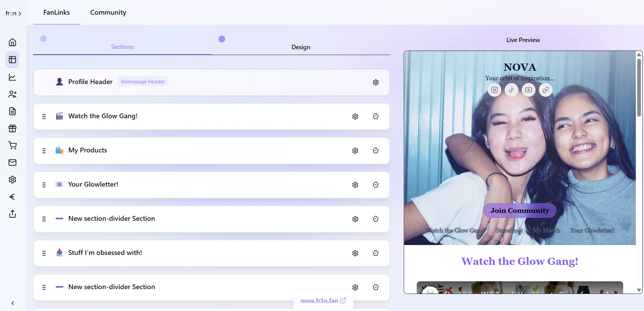Image resolution: width=644 pixels, height=311 pixels.
Task: Click the Join Community button in the preview
Action: [x=519, y=210]
